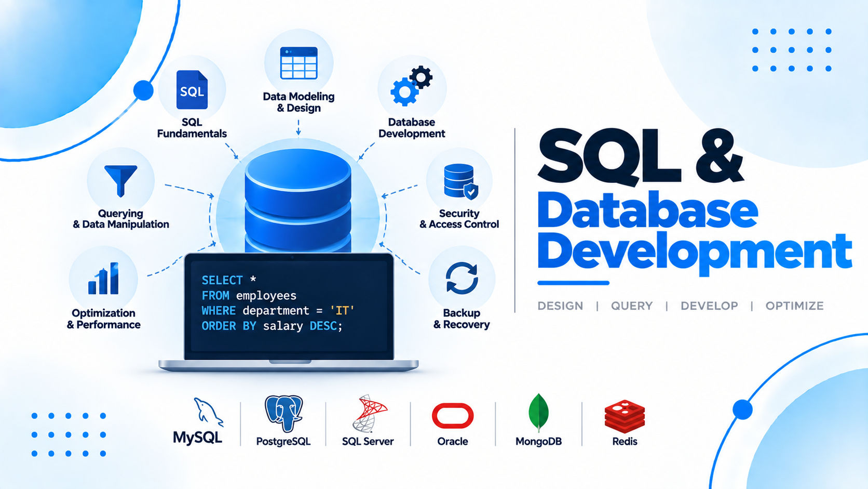Click the PostgreSQL elephant logo

[x=283, y=413]
